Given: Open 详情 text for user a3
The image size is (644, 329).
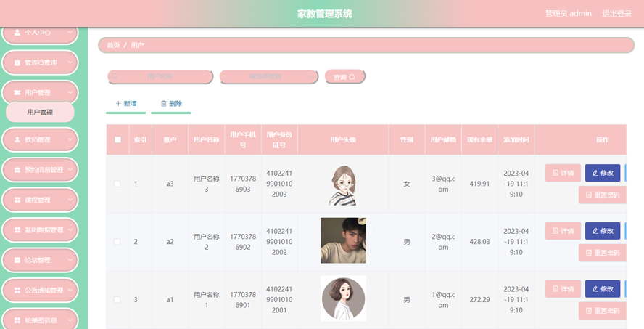Looking at the screenshot, I should pyautogui.click(x=567, y=173).
